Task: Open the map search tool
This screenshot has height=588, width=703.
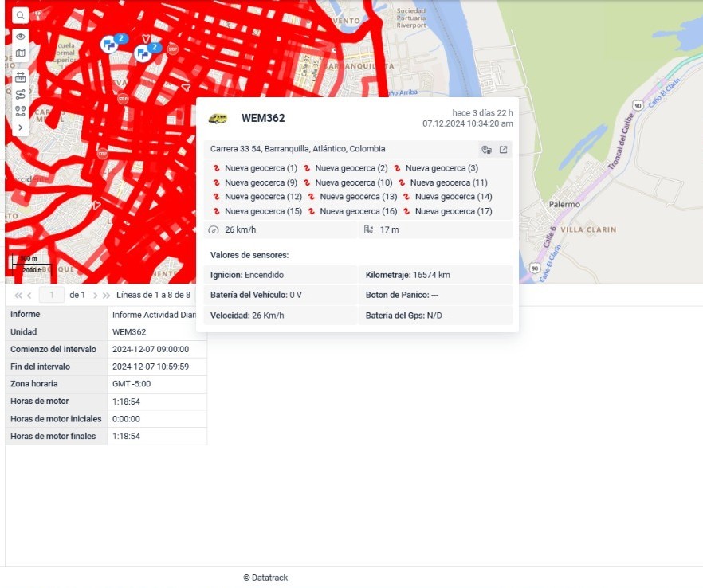Action: (x=20, y=15)
